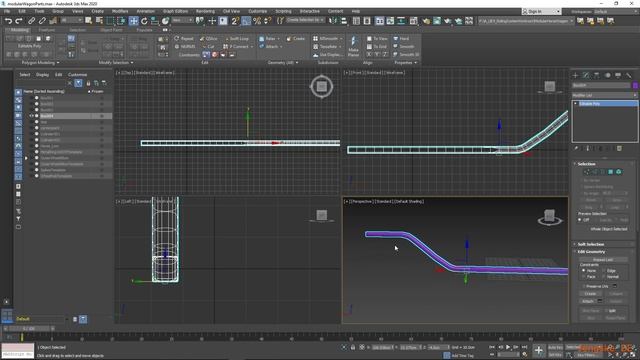Viewport: 640px width, 360px height.
Task: Toggle the Preserve UVs checkbox
Action: click(x=584, y=286)
